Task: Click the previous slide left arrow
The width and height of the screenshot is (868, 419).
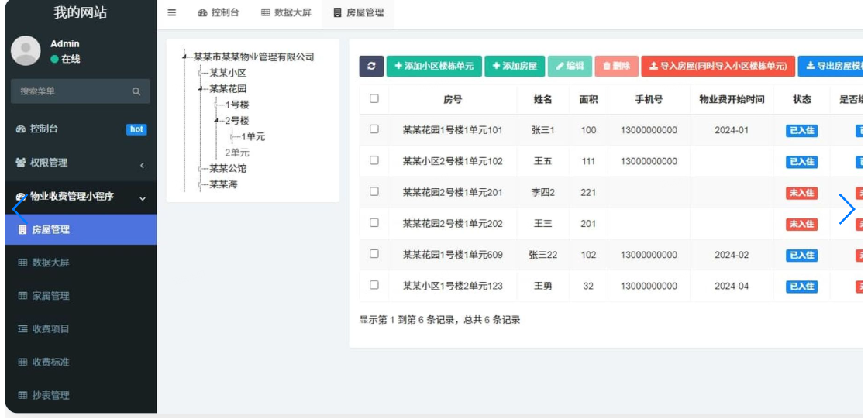Action: click(19, 209)
